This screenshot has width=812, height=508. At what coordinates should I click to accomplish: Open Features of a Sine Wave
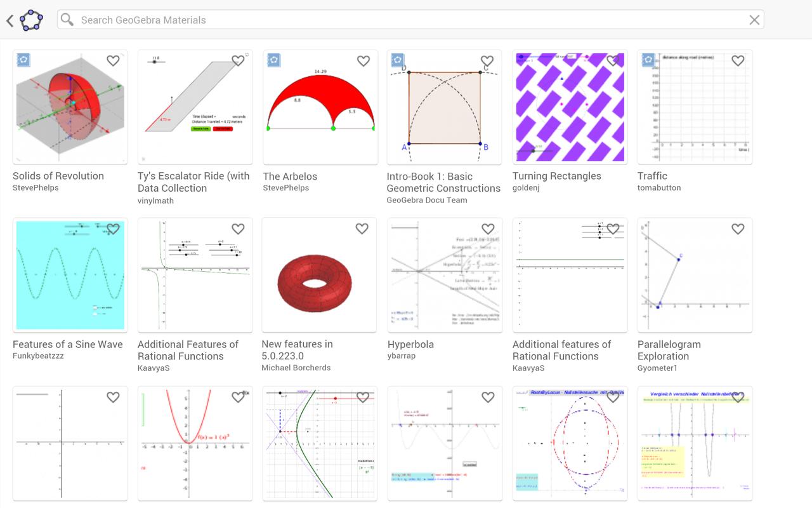coord(67,344)
